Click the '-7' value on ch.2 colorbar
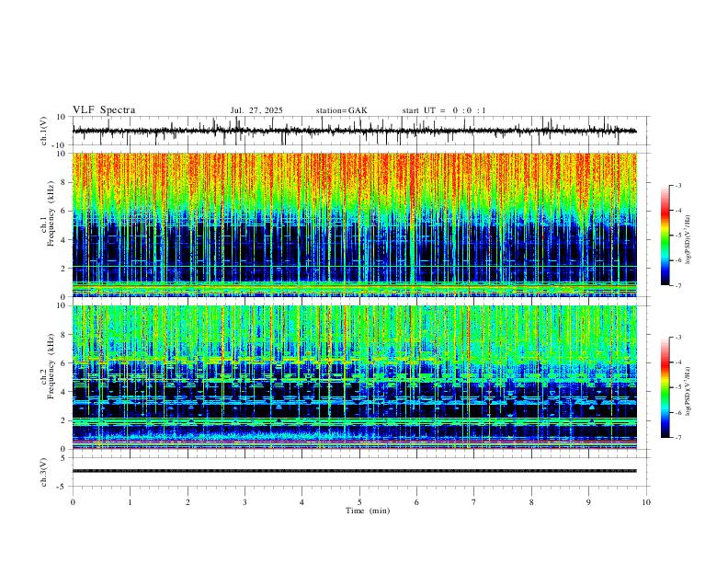The height and width of the screenshot is (563, 728). coord(677,437)
